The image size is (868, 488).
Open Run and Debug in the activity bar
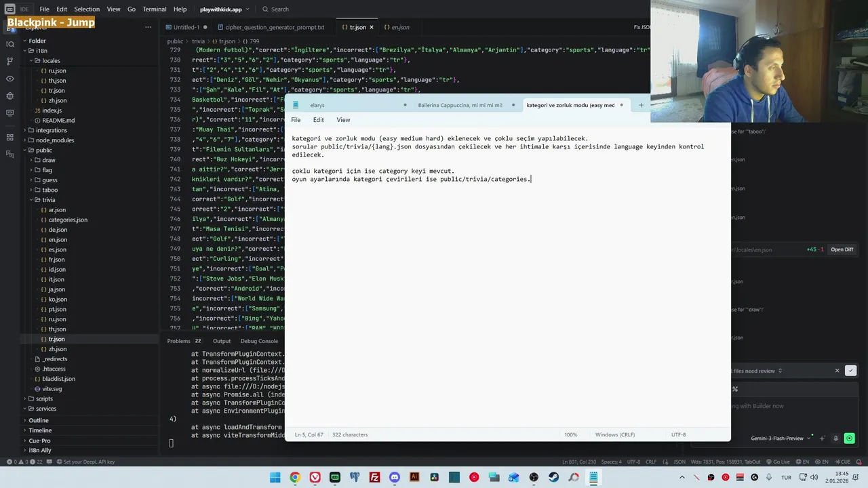pyautogui.click(x=9, y=96)
